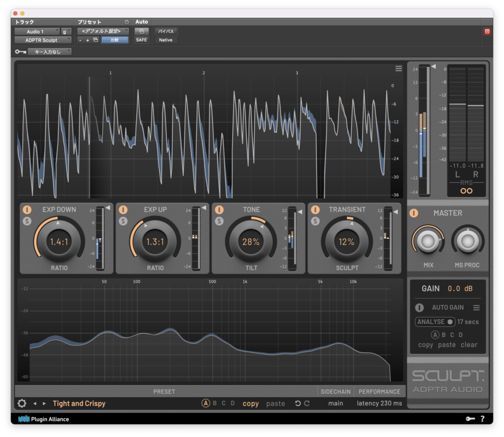Click the MS PROC knob
This screenshot has height=437, width=504.
(x=468, y=241)
